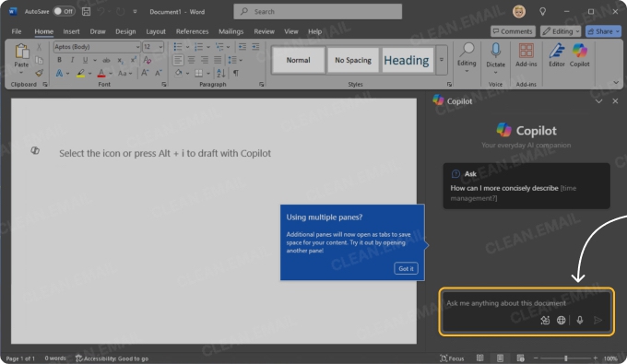
Task: Adjust the zoom slider in status bar
Action: pyautogui.click(x=565, y=358)
